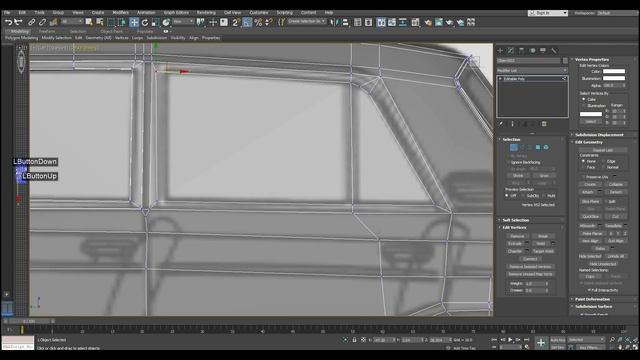The width and height of the screenshot is (640, 360).
Task: Open the Render Setup teapot icon
Action: pos(428,22)
